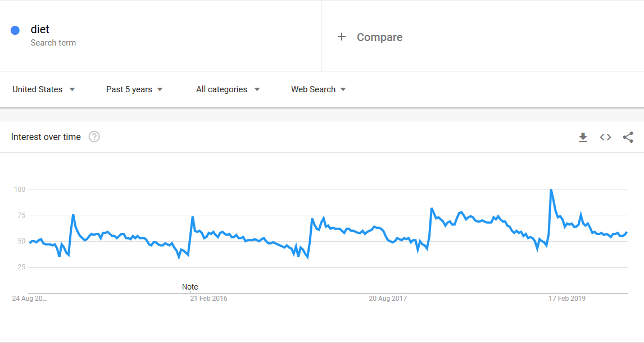Click the blue dot next to diet
The width and height of the screenshot is (644, 343).
click(x=15, y=30)
